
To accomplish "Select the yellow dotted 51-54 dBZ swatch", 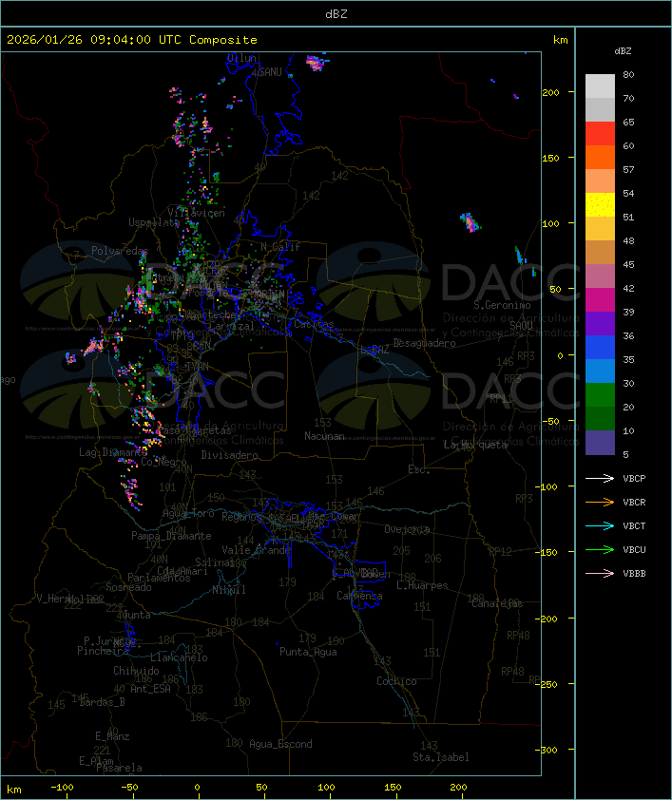I will [x=600, y=205].
